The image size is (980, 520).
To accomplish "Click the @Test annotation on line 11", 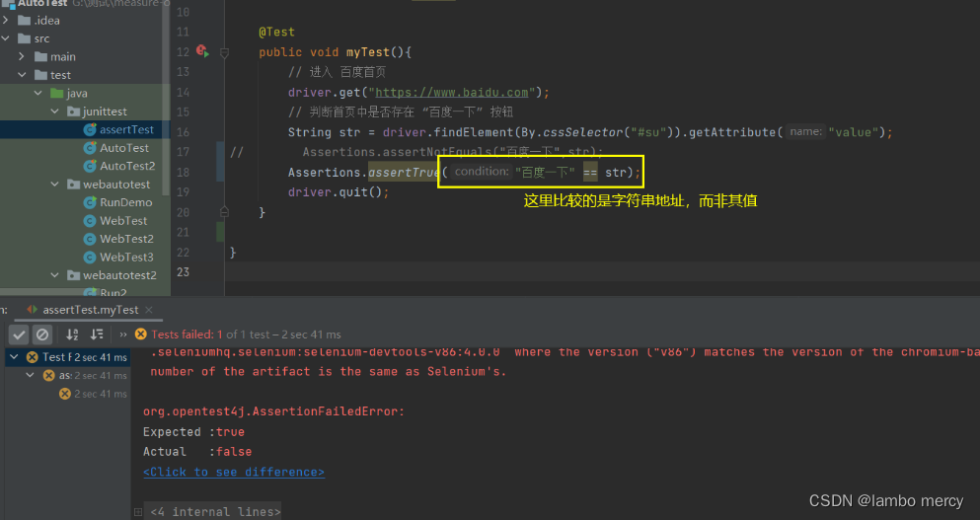I will tap(277, 32).
